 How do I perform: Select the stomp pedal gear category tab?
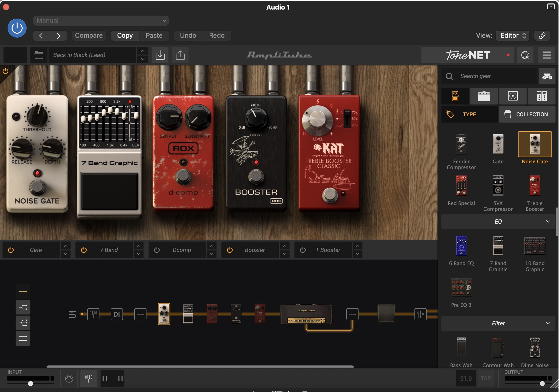(x=455, y=96)
